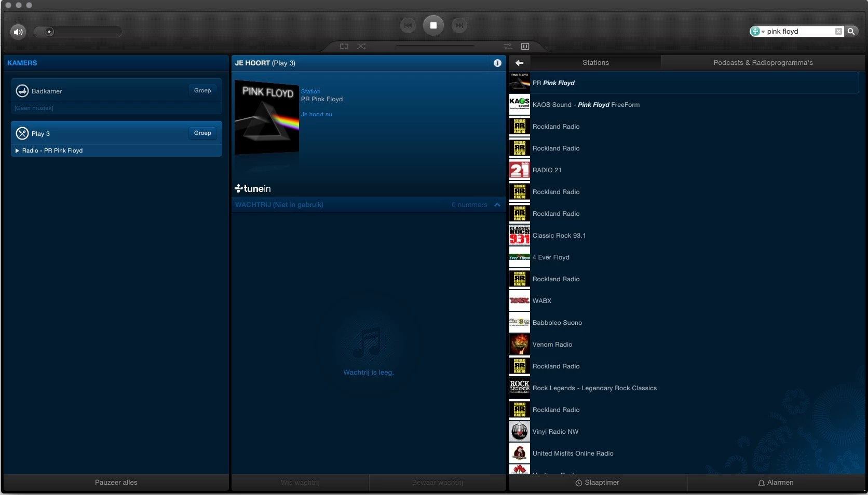This screenshot has height=495, width=868.
Task: Adjust the volume slider
Action: 77,32
